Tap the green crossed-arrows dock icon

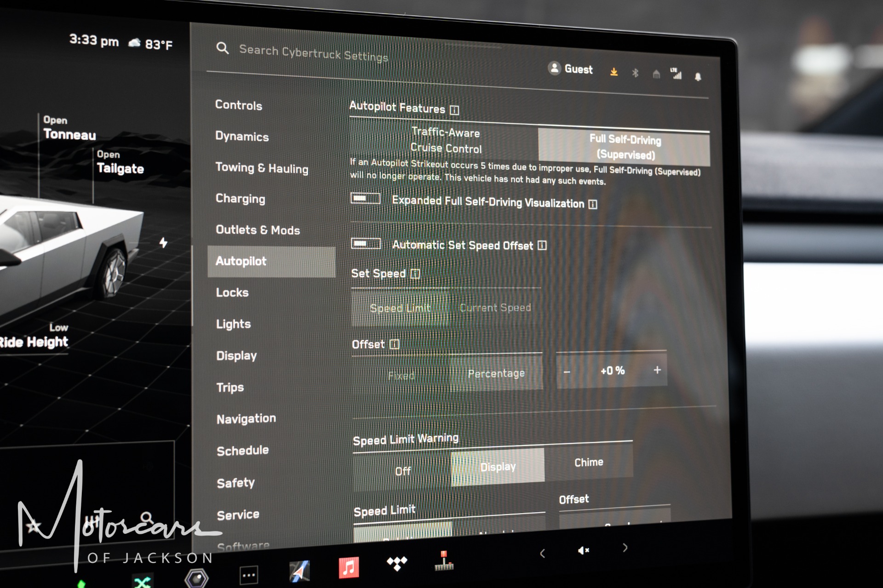coord(142,582)
